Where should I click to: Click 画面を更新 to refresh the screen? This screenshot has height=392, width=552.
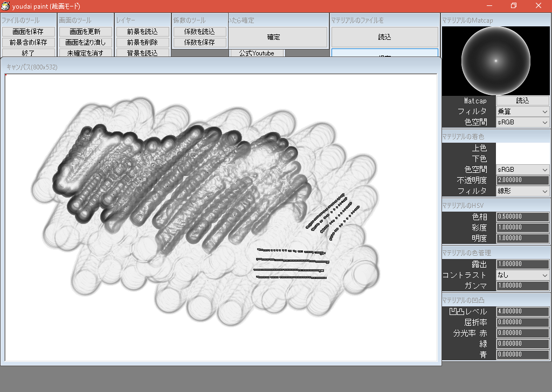85,31
